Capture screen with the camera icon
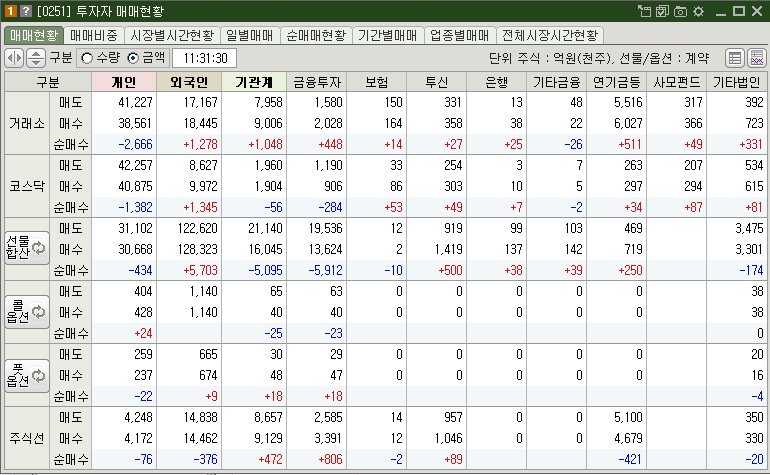Screen dimensions: 770x475 pyautogui.click(x=680, y=11)
